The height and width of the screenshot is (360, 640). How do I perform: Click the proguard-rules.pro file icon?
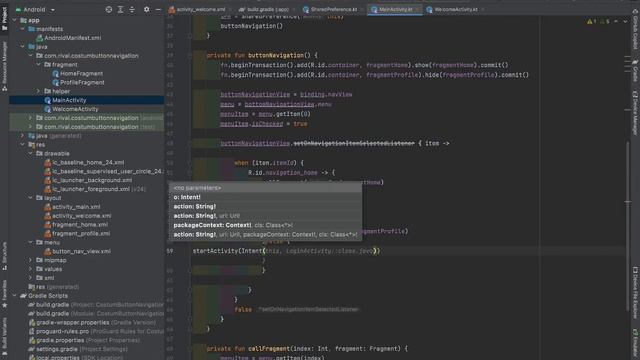click(31, 331)
